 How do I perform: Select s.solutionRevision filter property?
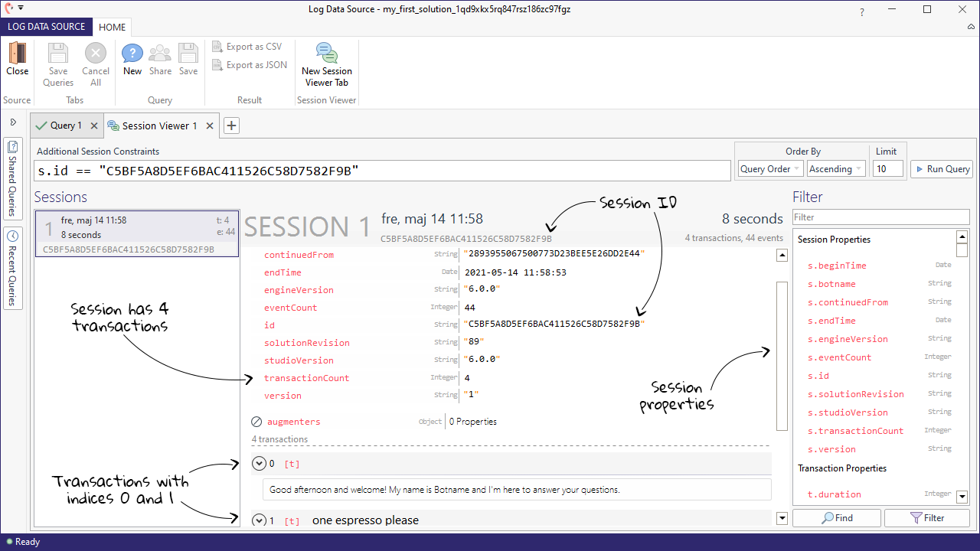coord(856,394)
